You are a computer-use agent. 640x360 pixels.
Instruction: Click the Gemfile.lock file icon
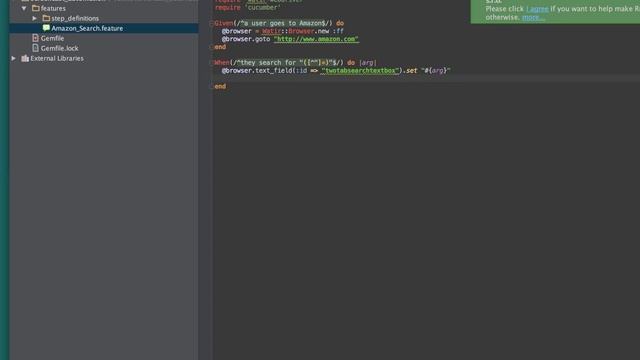pyautogui.click(x=36, y=48)
